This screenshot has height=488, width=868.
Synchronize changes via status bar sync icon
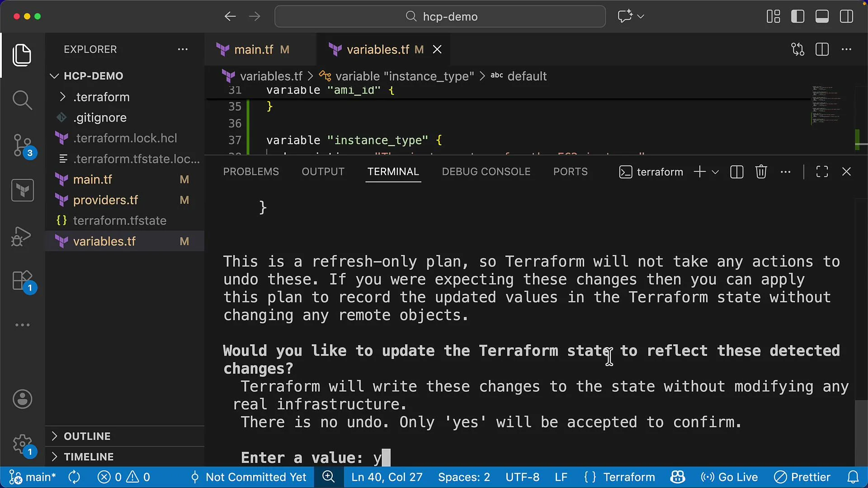click(74, 477)
